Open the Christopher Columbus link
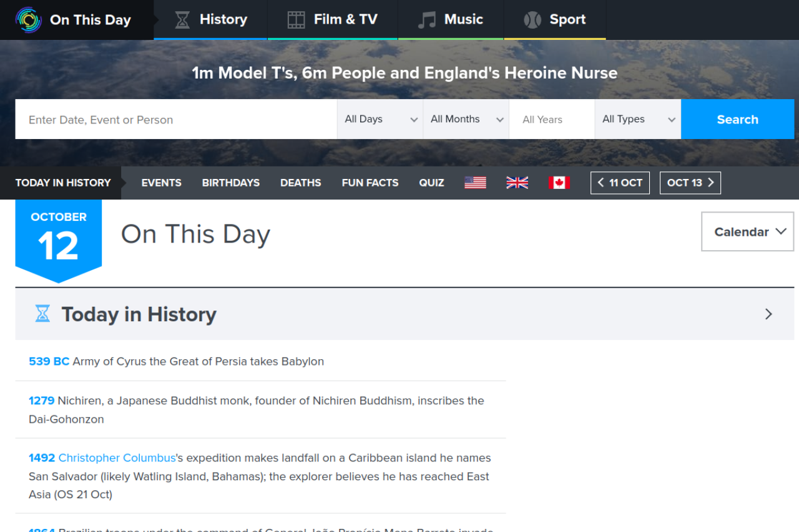This screenshot has height=532, width=799. click(117, 458)
